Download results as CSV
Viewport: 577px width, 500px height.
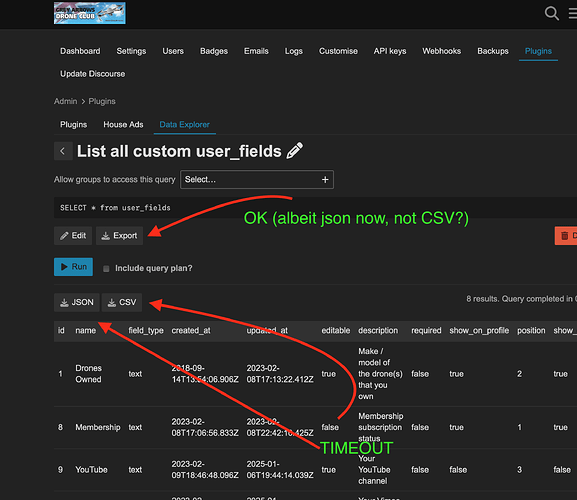[122, 302]
